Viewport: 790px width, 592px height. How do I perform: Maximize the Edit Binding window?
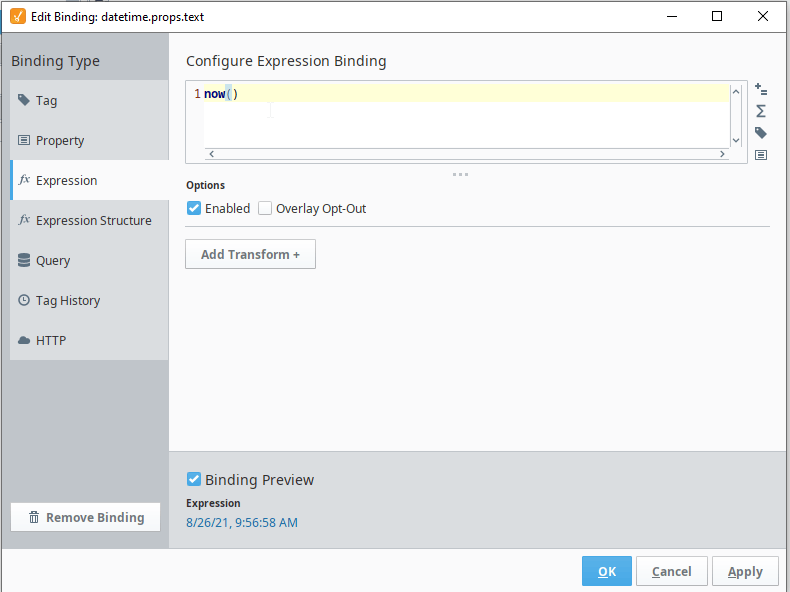[717, 16]
